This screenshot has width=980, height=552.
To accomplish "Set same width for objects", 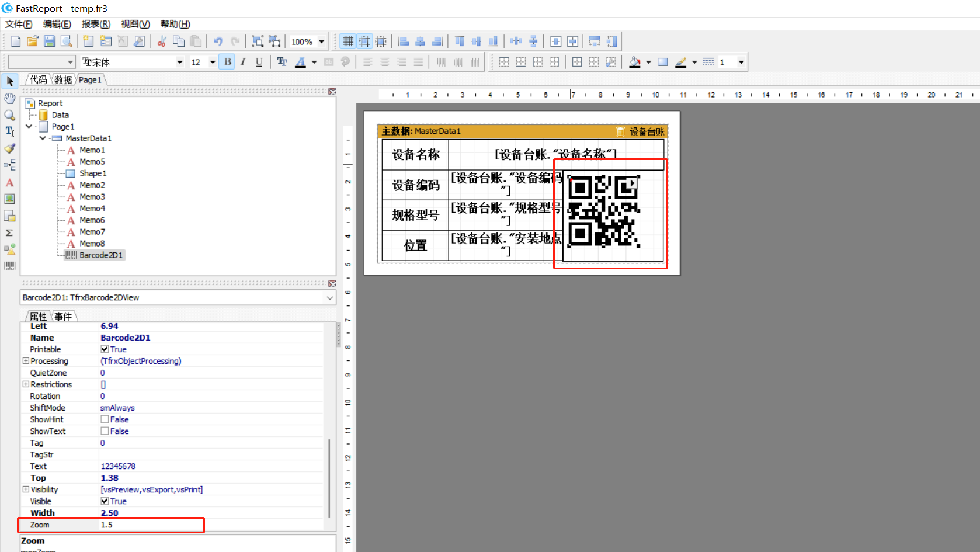I will pos(595,41).
